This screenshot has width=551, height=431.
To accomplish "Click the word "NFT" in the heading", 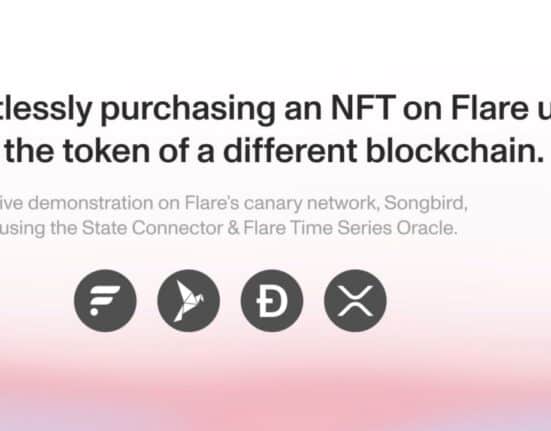I will point(363,108).
